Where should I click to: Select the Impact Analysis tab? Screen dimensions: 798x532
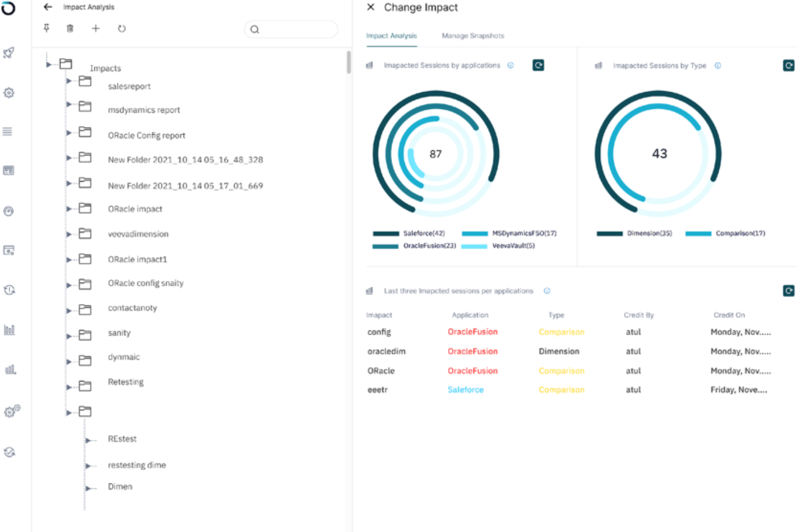tap(391, 36)
